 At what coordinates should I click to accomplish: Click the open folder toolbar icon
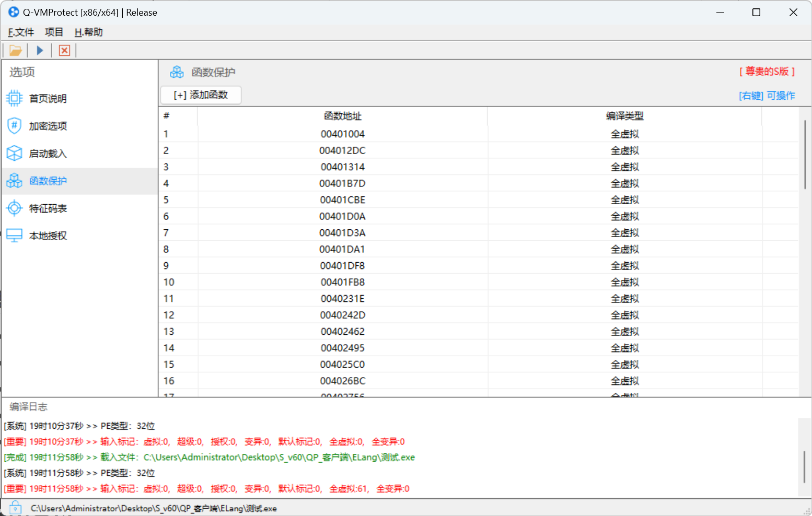(15, 51)
